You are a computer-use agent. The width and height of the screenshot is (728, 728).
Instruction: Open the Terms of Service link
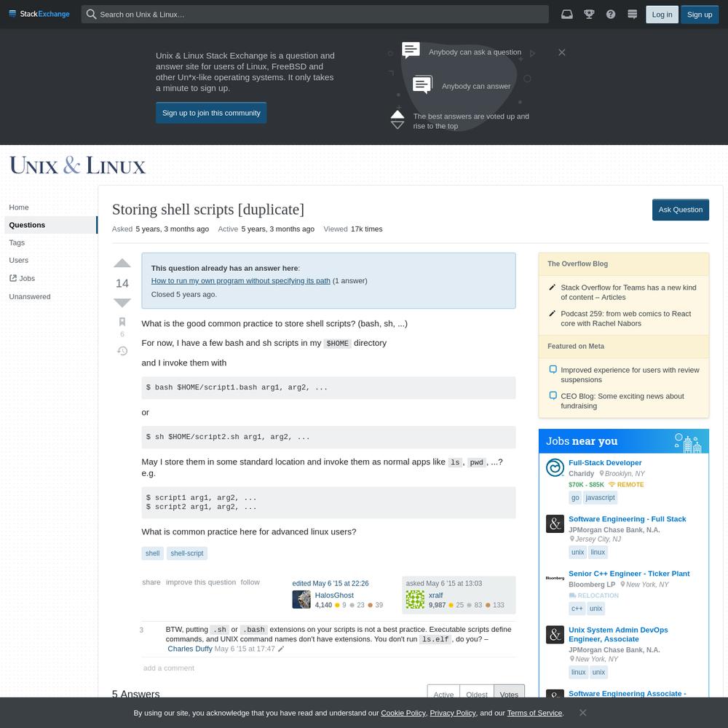[x=534, y=713]
